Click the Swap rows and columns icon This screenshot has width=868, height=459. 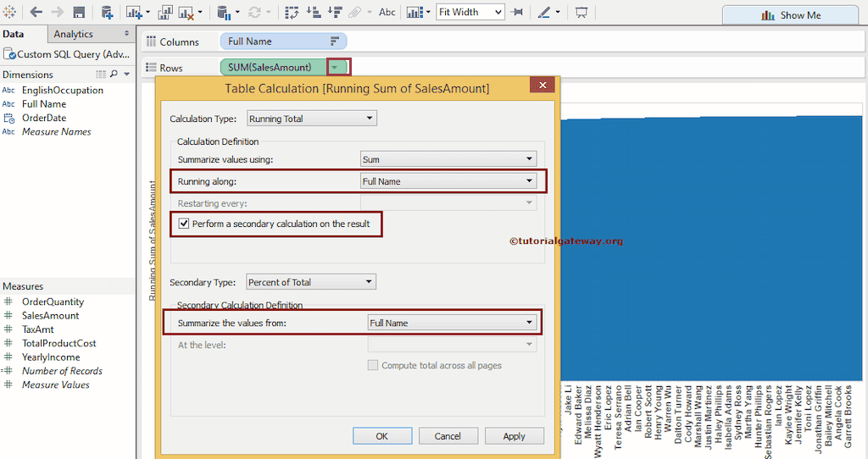[292, 13]
